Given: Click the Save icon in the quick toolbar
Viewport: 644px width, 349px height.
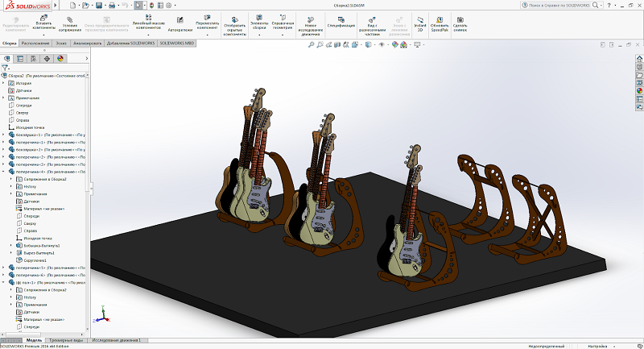Looking at the screenshot, I should [x=98, y=5].
